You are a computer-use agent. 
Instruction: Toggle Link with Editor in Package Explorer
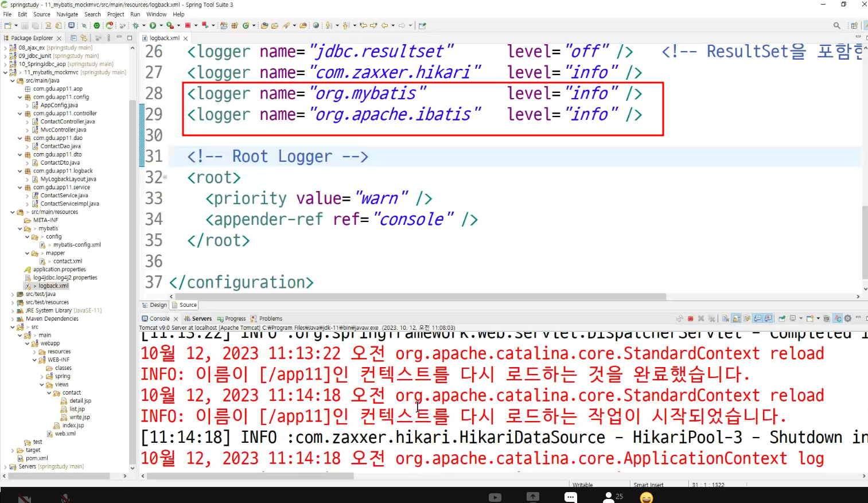[84, 38]
